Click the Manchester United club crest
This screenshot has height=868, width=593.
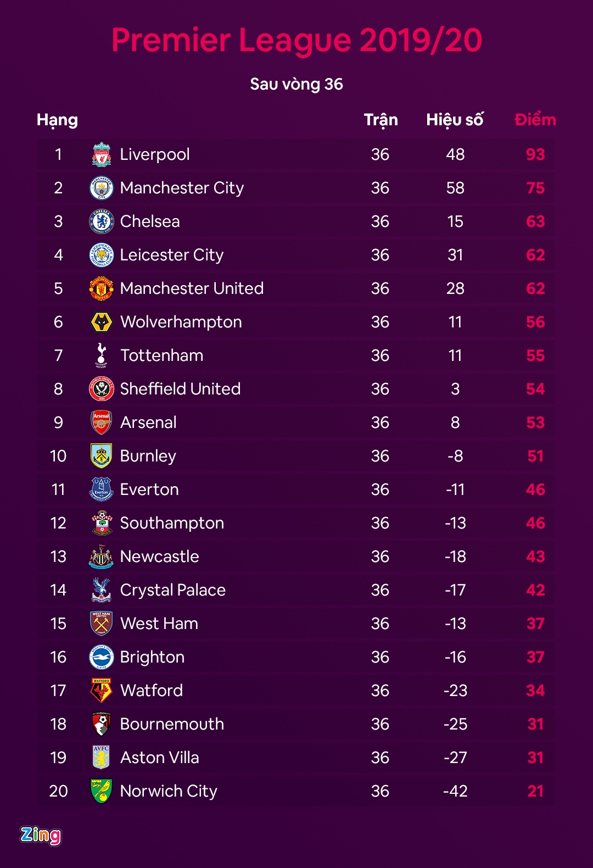[x=102, y=288]
